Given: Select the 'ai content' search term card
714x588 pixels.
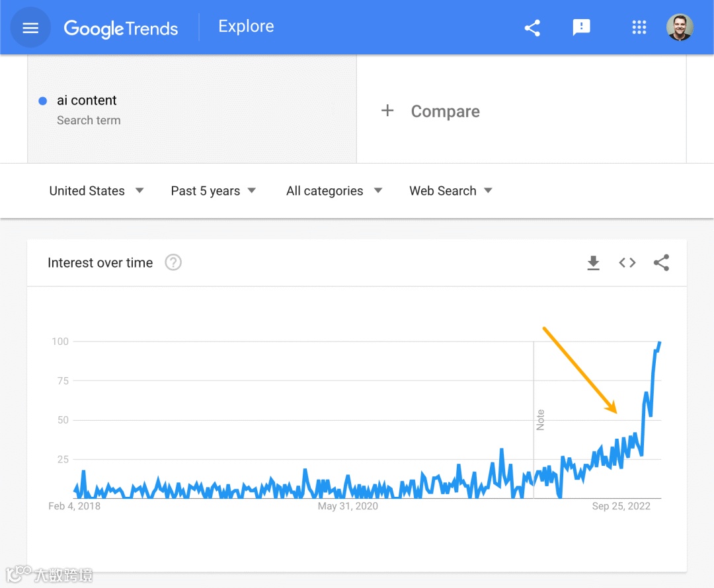Looking at the screenshot, I should [192, 109].
